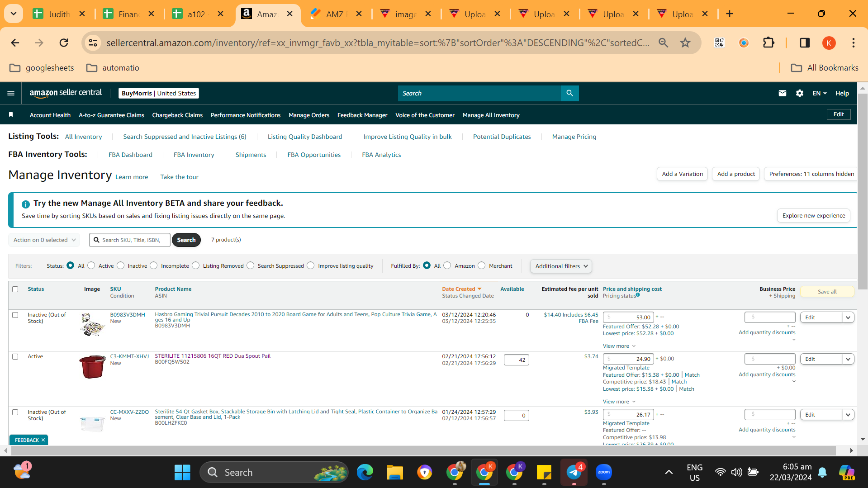Choose the Incomplete status filter
Image resolution: width=868 pixels, height=488 pixels.
[154, 265]
